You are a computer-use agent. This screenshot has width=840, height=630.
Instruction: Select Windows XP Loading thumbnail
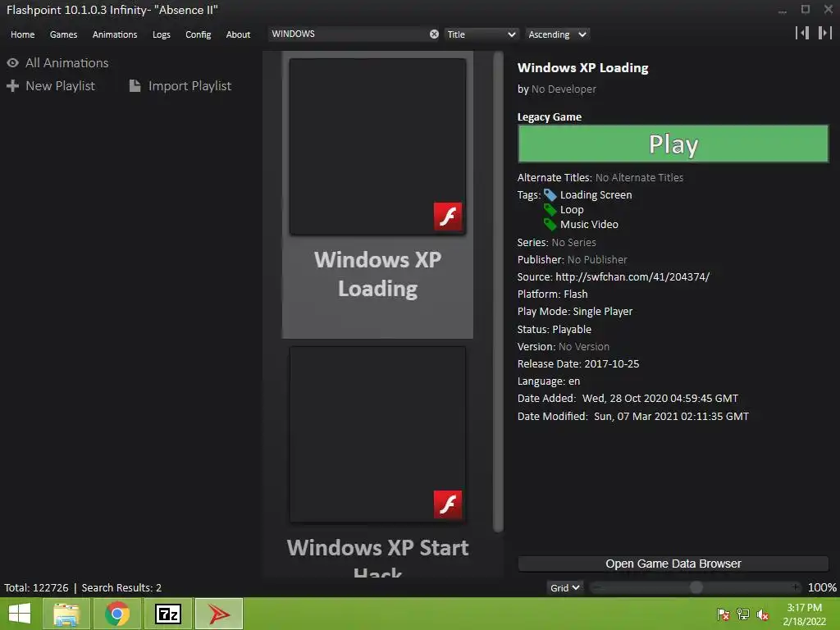(x=377, y=146)
